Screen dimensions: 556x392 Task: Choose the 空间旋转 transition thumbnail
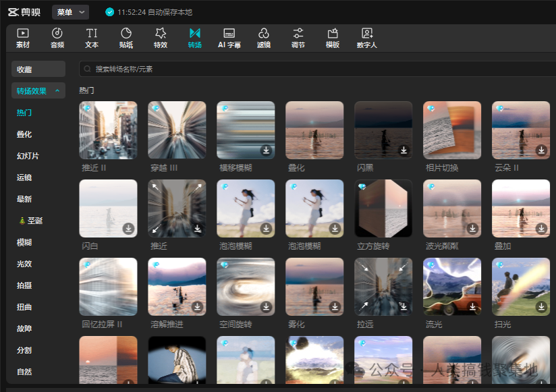246,287
